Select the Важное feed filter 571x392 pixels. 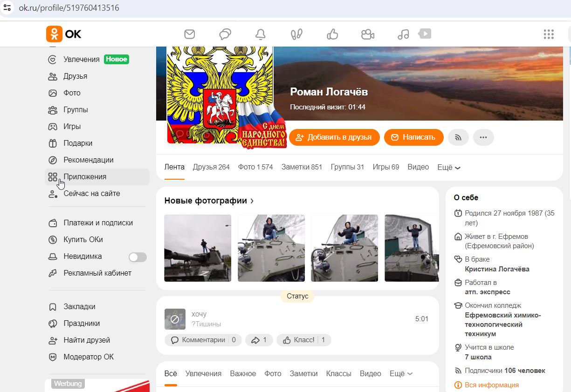coord(243,373)
